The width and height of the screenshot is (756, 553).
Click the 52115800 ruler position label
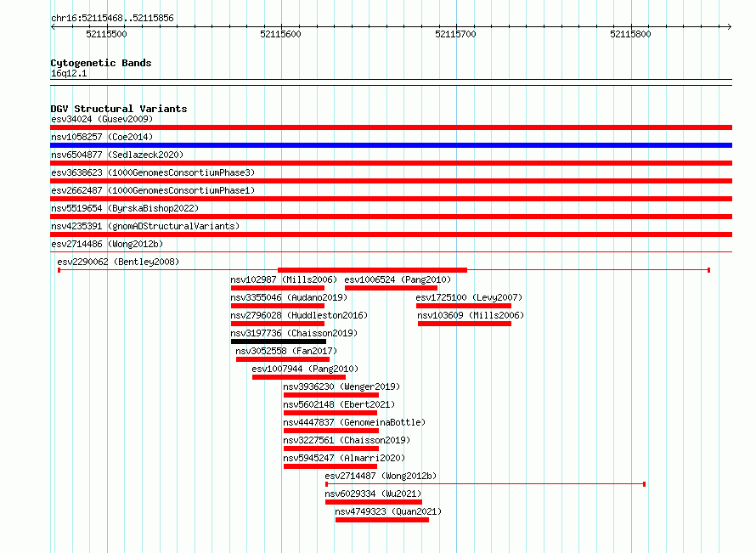coord(630,34)
